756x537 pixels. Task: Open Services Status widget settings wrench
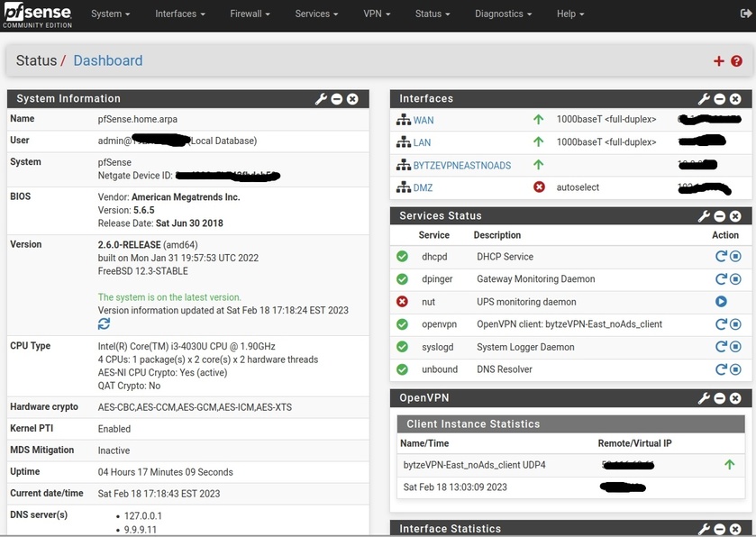pyautogui.click(x=704, y=216)
